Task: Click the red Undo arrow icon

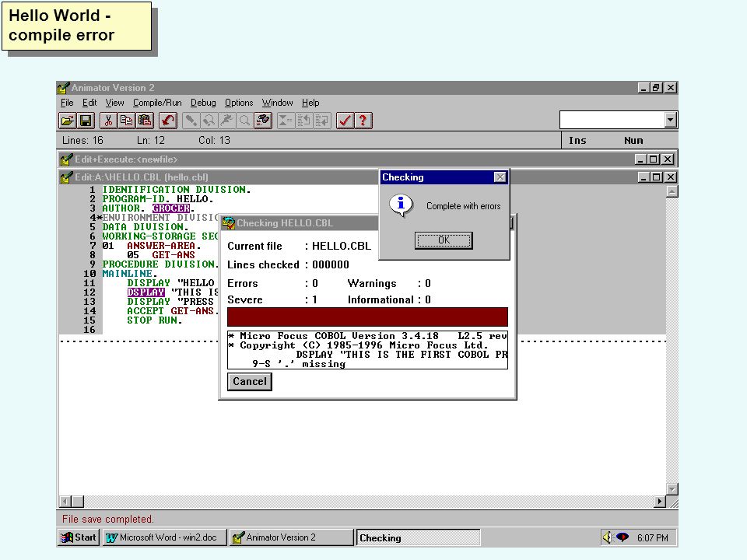Action: click(x=168, y=121)
